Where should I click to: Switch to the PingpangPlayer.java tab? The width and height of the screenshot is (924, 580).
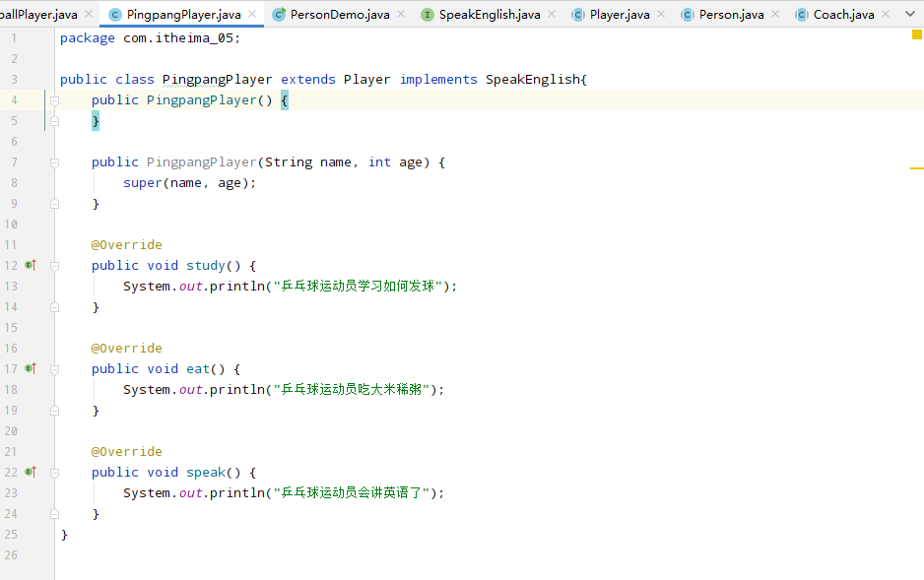point(183,14)
